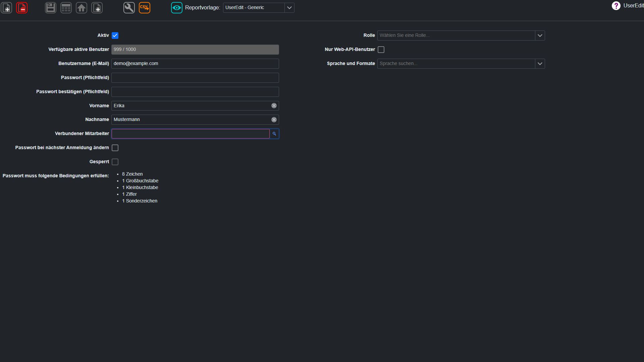Image resolution: width=644 pixels, height=362 pixels.
Task: Check Passwort bei nächster Anmeldung ändern
Action: click(x=115, y=148)
